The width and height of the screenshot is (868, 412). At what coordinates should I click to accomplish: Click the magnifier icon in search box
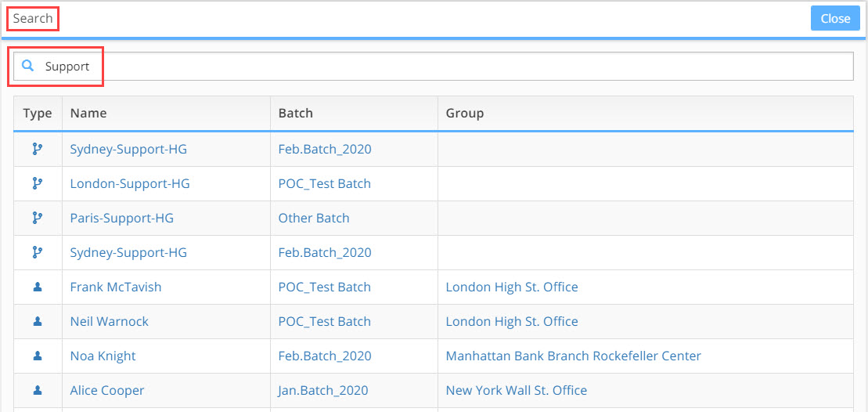click(x=27, y=66)
